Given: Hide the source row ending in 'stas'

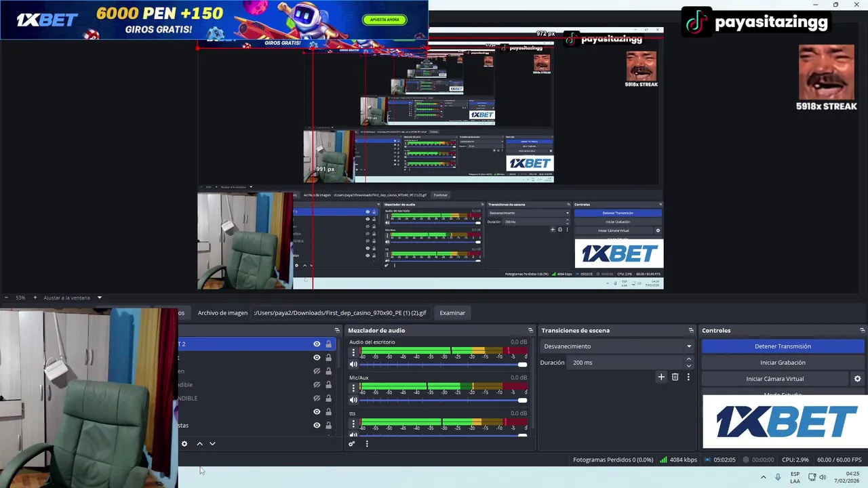Looking at the screenshot, I should tap(317, 426).
